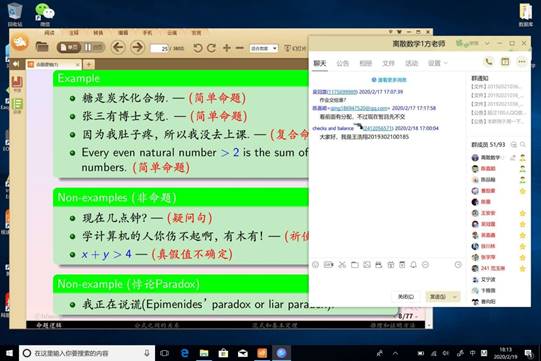
Task: Click the view more messages link
Action: click(x=389, y=80)
